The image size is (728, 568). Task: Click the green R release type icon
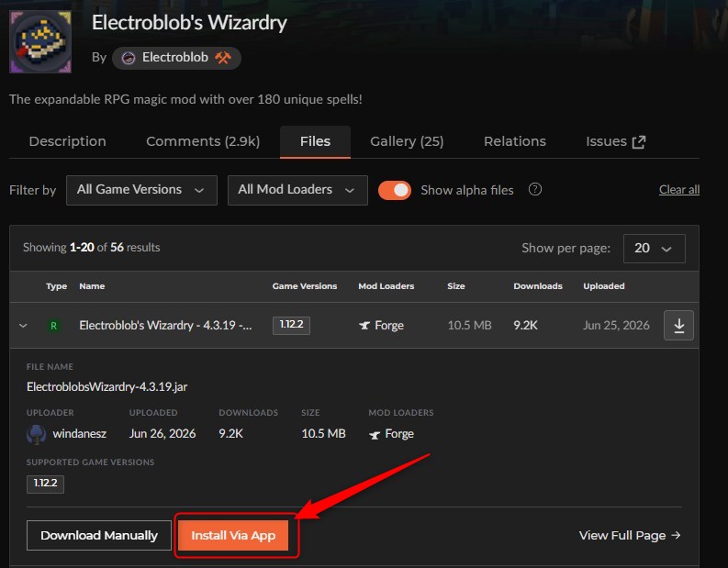pyautogui.click(x=54, y=326)
